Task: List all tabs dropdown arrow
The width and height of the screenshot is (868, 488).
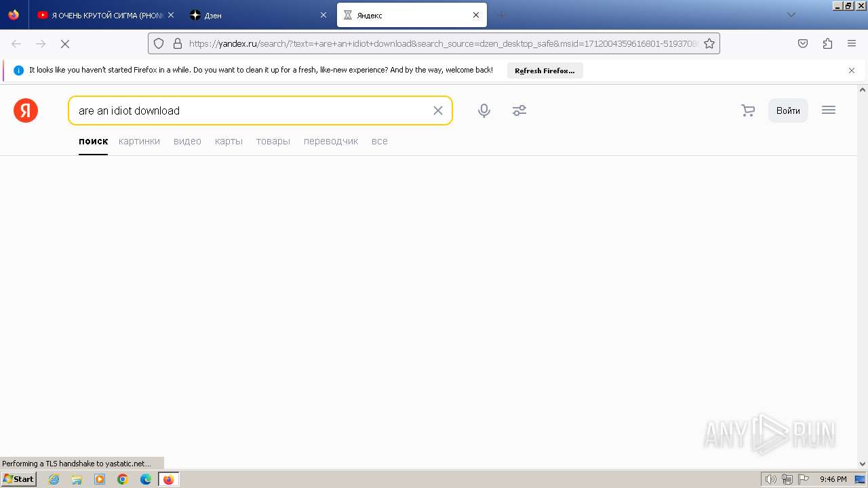Action: (x=791, y=15)
